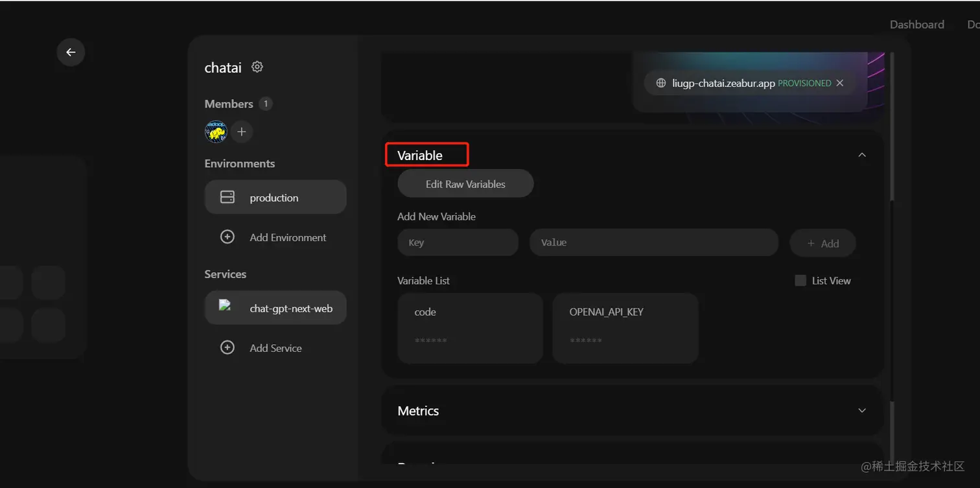Collapse the Variable section

[x=862, y=154]
